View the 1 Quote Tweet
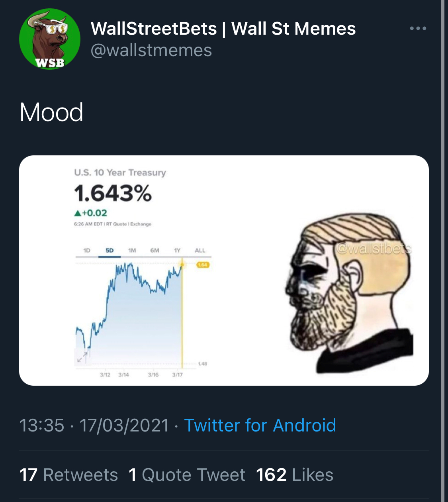The height and width of the screenshot is (502, 448). 187,475
